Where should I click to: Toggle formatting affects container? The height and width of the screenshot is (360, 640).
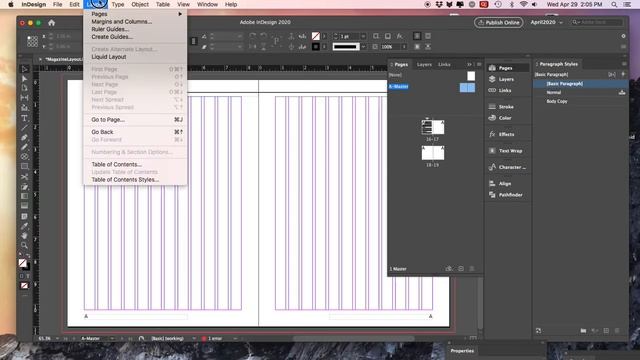(22, 276)
